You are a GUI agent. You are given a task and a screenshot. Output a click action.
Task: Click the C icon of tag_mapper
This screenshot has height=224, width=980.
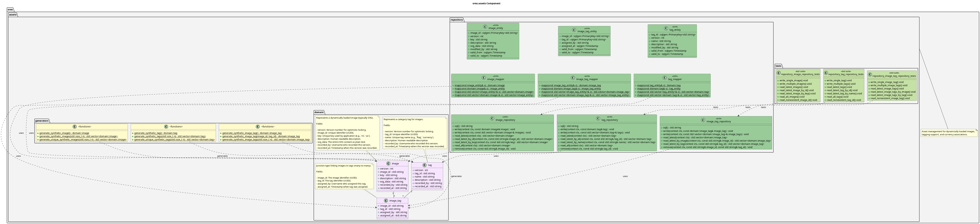(x=665, y=78)
